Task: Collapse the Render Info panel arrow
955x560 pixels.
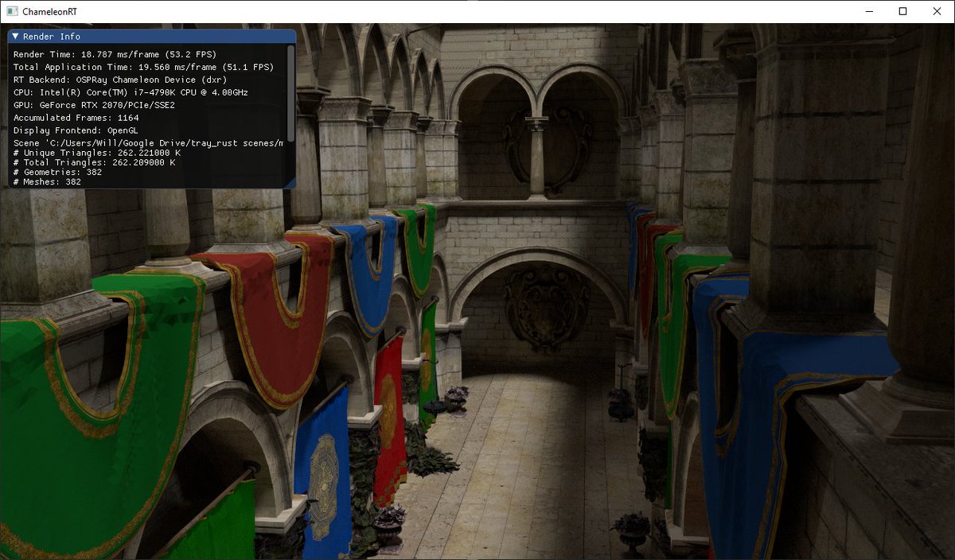Action: pyautogui.click(x=15, y=37)
